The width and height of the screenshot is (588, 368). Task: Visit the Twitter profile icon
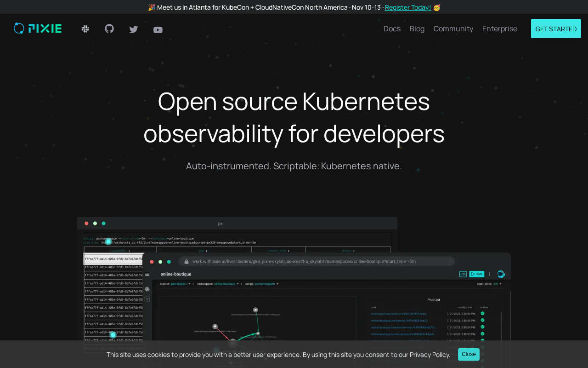[134, 29]
